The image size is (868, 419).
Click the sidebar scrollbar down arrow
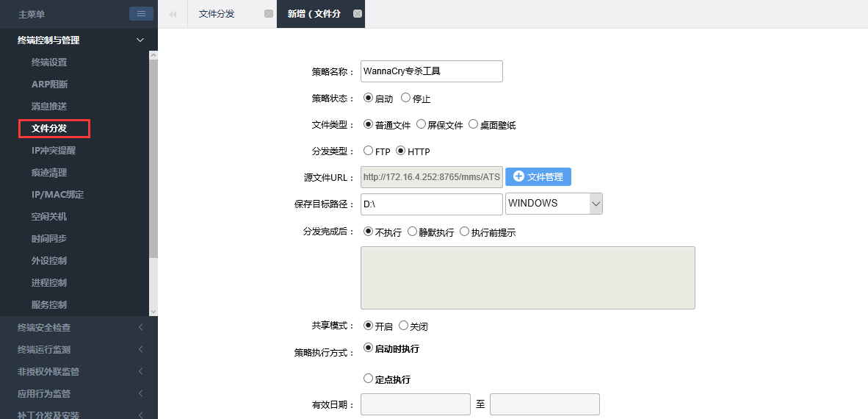pyautogui.click(x=153, y=312)
